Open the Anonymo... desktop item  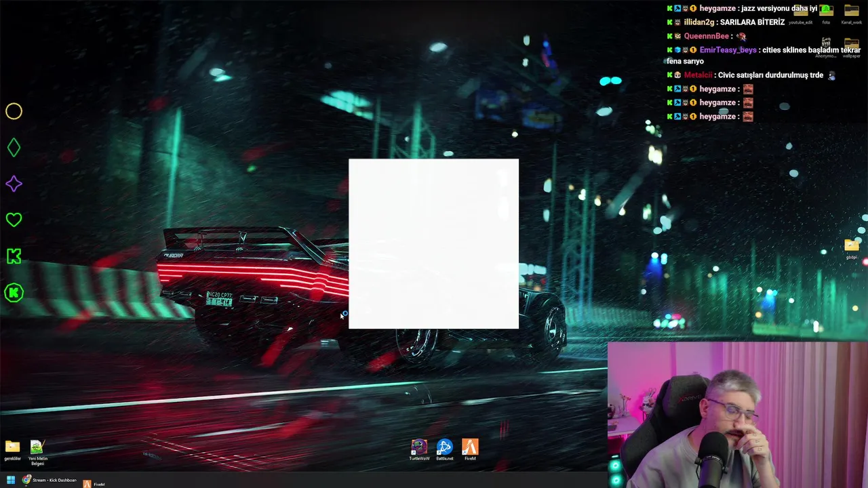(x=825, y=48)
